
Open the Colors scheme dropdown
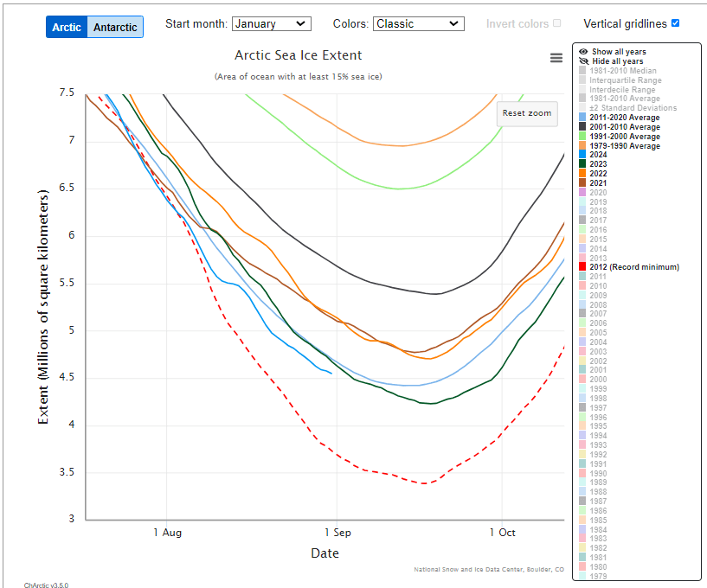(419, 24)
